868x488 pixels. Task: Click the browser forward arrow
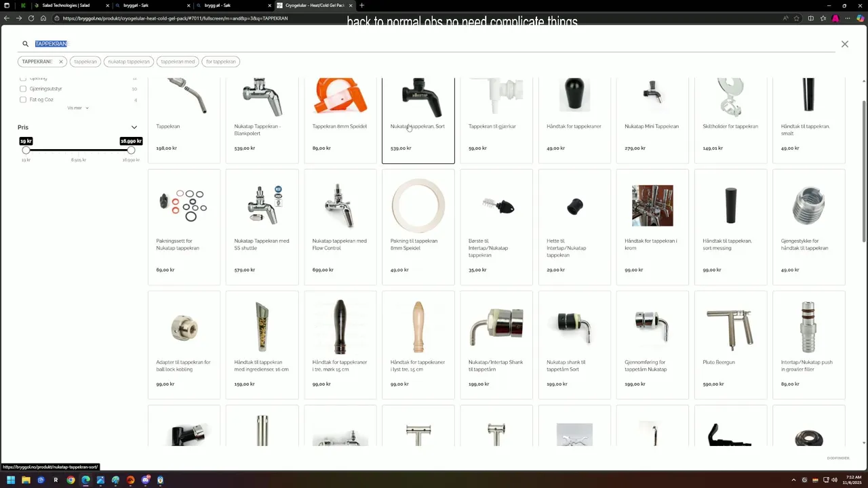point(19,18)
